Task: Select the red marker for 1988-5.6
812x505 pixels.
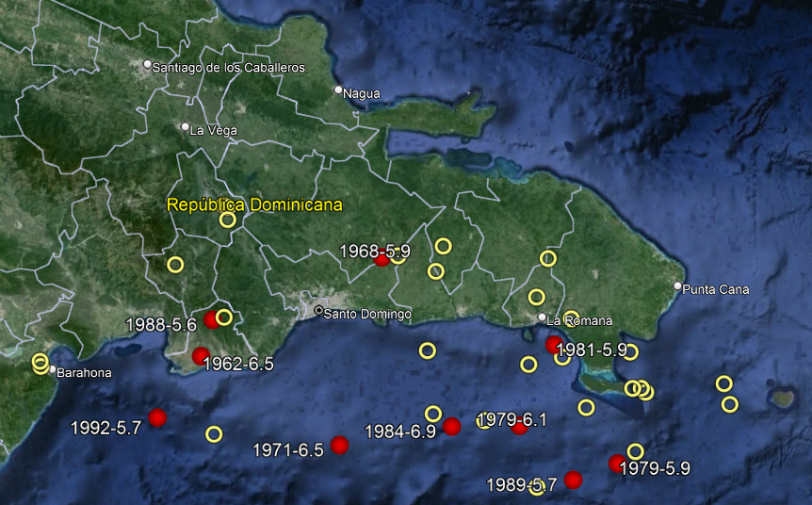Action: point(211,319)
